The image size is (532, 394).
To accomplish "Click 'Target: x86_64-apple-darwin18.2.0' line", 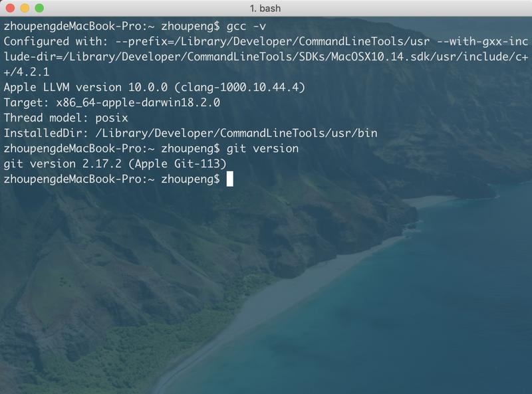I will pos(112,102).
